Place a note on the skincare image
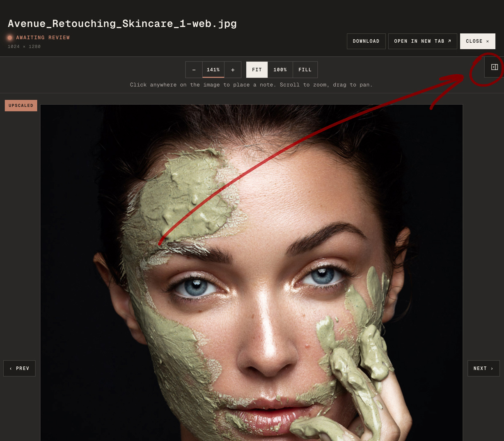 (x=251, y=272)
